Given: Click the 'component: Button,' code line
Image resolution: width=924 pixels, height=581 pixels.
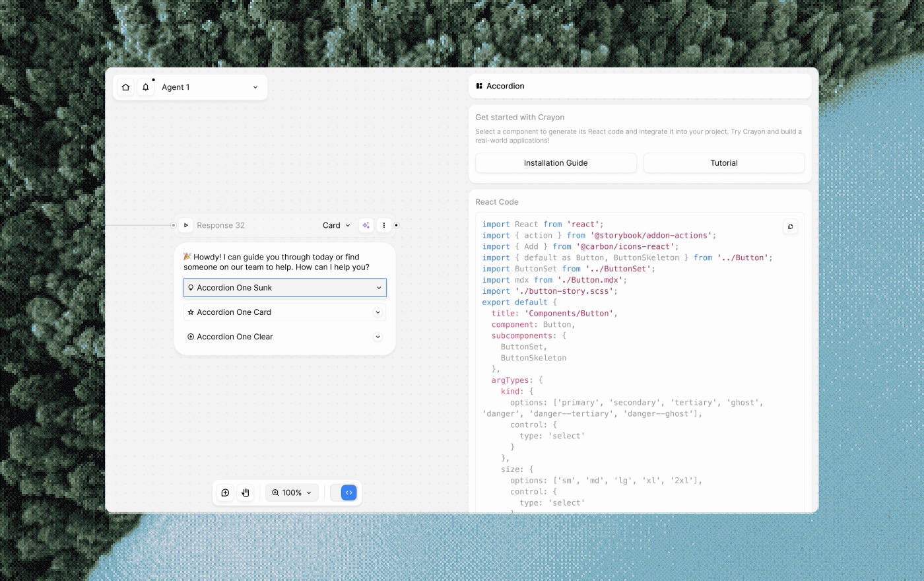Looking at the screenshot, I should 534,325.
